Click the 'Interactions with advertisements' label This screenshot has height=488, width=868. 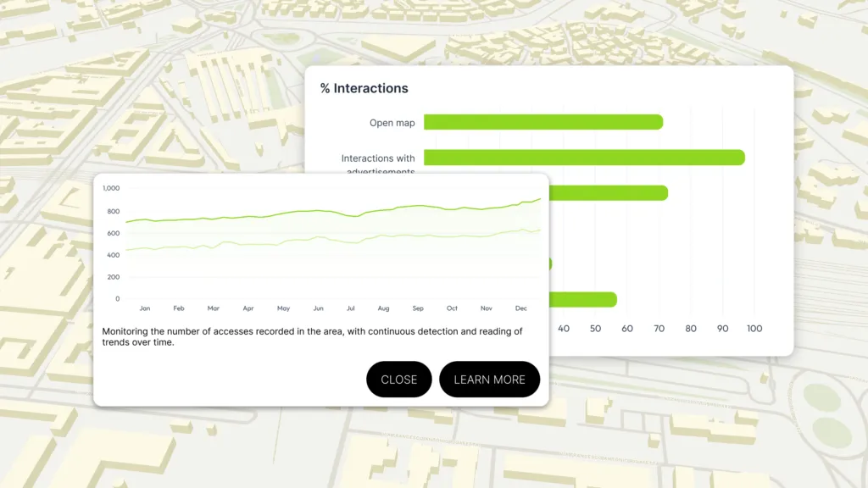click(x=378, y=159)
